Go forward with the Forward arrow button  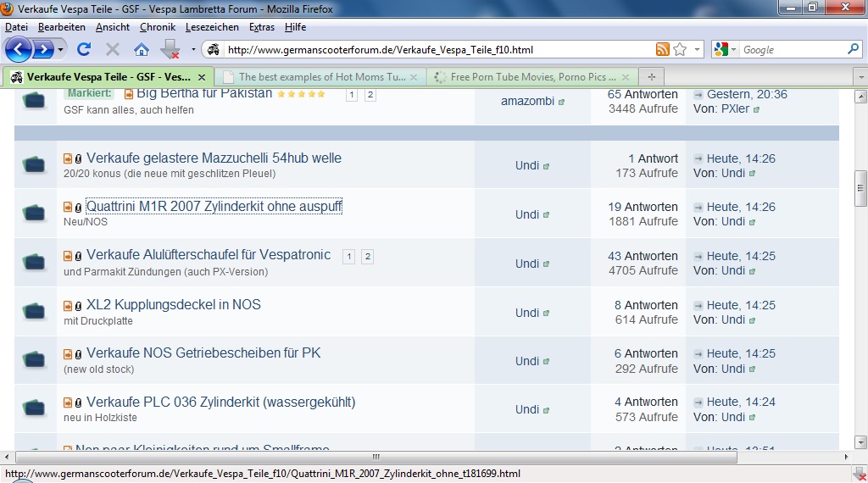(42, 50)
